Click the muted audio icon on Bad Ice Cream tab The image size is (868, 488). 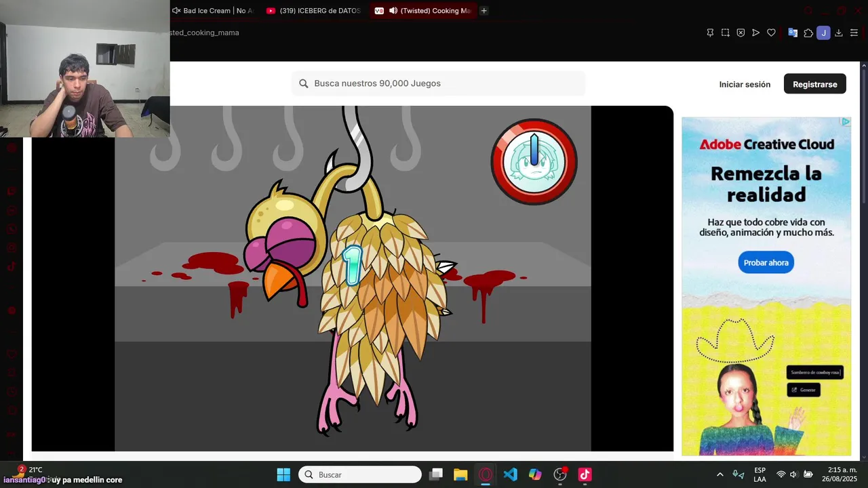(176, 11)
